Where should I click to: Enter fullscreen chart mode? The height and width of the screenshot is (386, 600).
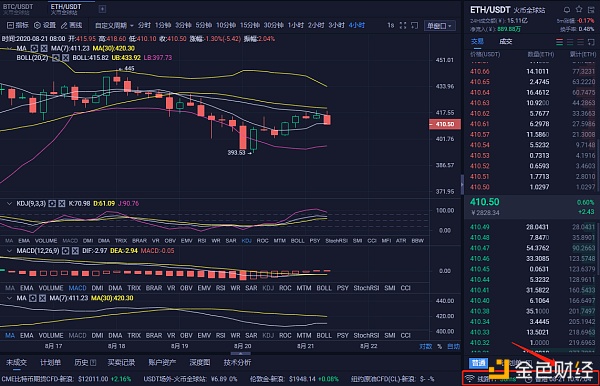(403, 25)
